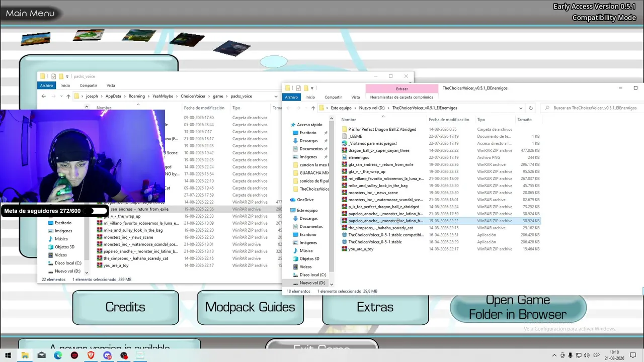The width and height of the screenshot is (644, 362).
Task: Select you_are_a_toy in the packs_voice window
Action: coord(116,265)
